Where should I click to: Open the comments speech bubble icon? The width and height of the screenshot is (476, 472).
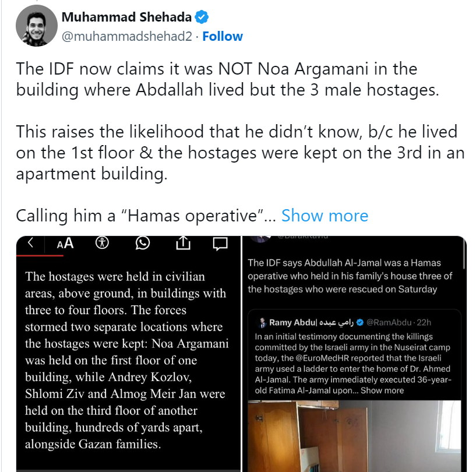coord(220,244)
